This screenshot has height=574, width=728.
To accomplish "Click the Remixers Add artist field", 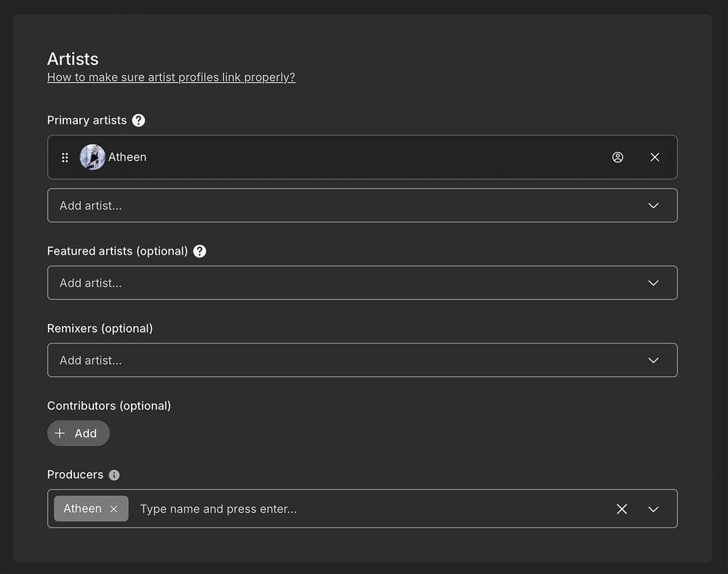I will [x=342, y=360].
